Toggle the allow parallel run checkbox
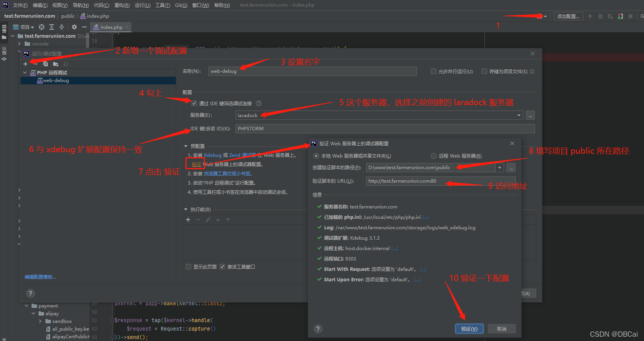Viewport: 644px width, 341px height. pos(434,71)
